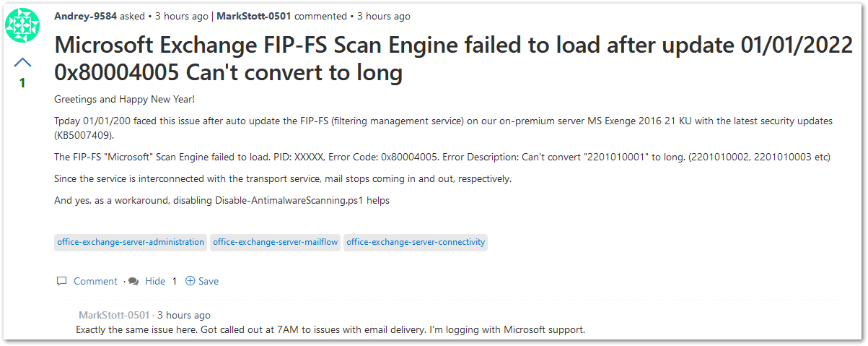The height and width of the screenshot is (346, 868).
Task: Filter by office-exchange-server-mailflow tag
Action: pos(275,242)
